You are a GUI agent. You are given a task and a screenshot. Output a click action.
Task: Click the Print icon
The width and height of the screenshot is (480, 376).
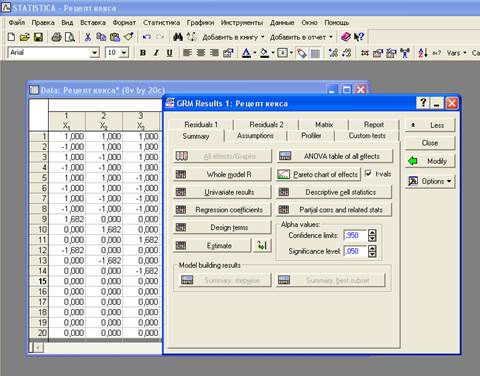point(56,37)
